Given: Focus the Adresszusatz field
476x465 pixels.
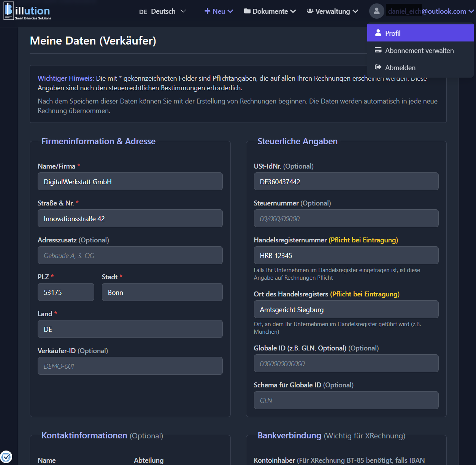Looking at the screenshot, I should tap(130, 255).
